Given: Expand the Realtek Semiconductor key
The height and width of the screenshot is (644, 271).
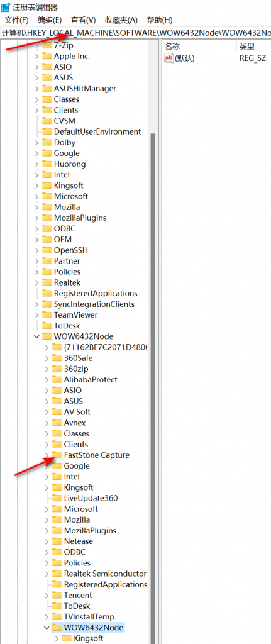Looking at the screenshot, I should coord(47,574).
